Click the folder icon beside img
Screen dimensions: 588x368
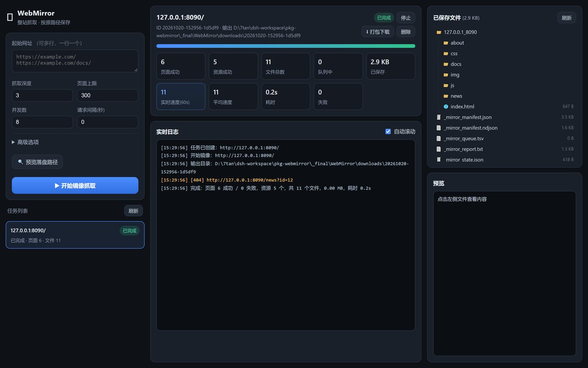tap(446, 75)
